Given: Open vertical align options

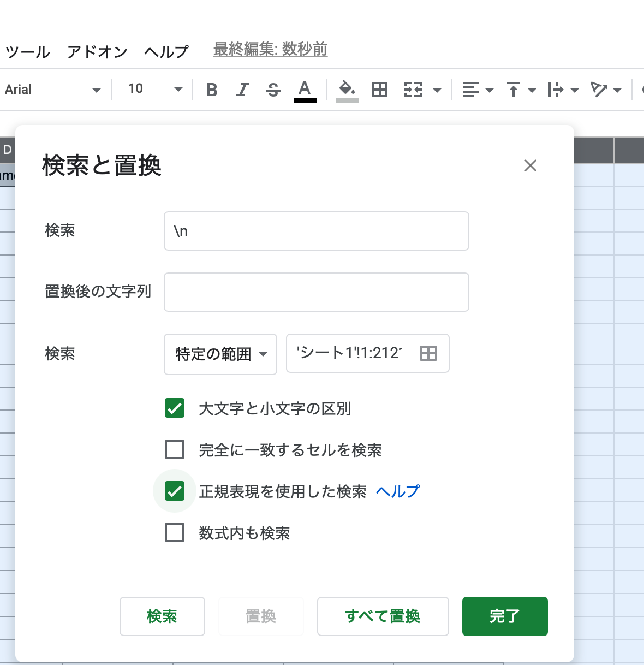Looking at the screenshot, I should (x=521, y=90).
